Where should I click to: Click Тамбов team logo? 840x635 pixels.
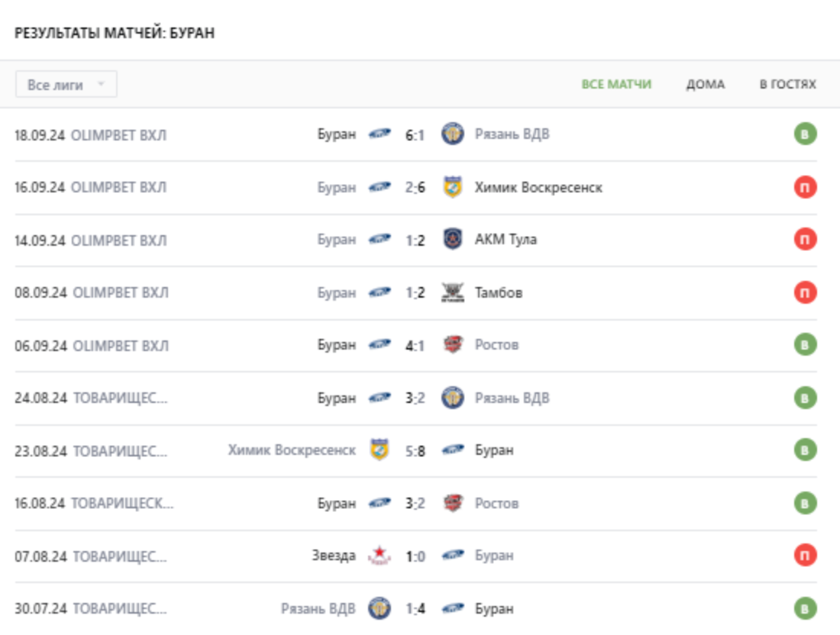(453, 292)
